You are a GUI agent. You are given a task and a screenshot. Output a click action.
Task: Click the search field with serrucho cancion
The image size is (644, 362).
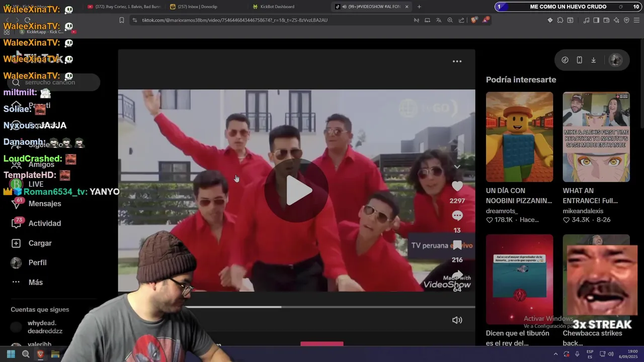pyautogui.click(x=53, y=82)
